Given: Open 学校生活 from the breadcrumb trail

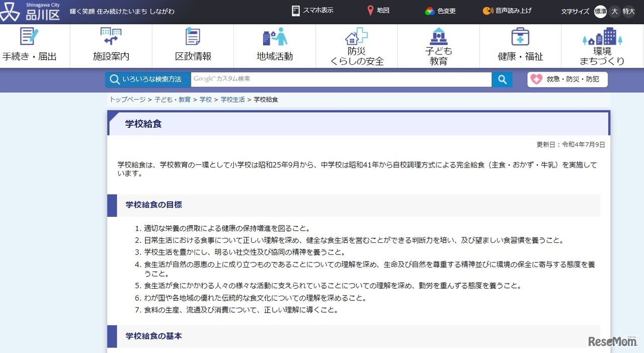Looking at the screenshot, I should tap(232, 99).
